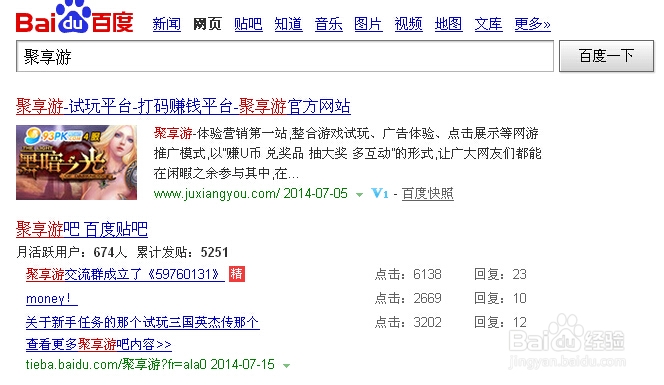
Task: Open thread 聚享游交流群成立了《59760131》
Action: pyautogui.click(x=125, y=274)
